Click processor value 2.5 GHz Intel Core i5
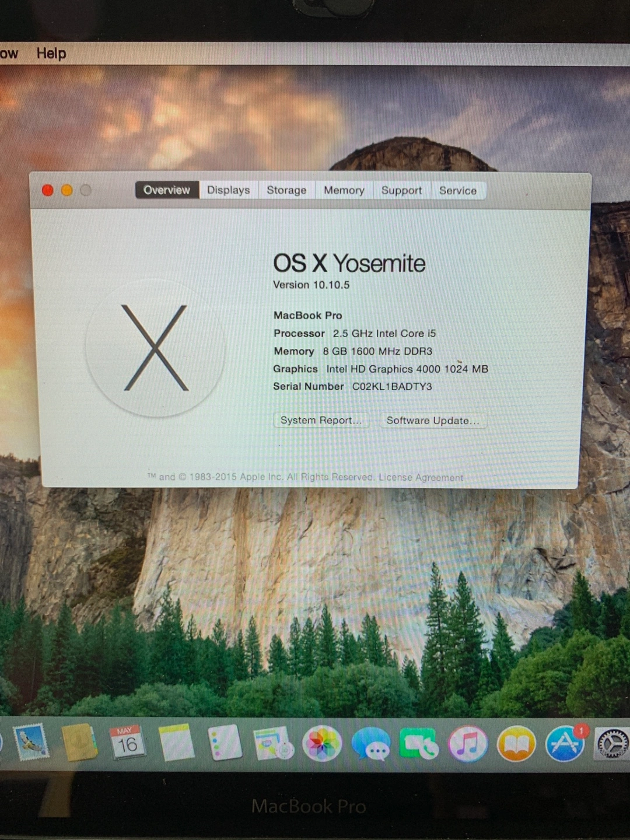630x840 pixels. 384,333
